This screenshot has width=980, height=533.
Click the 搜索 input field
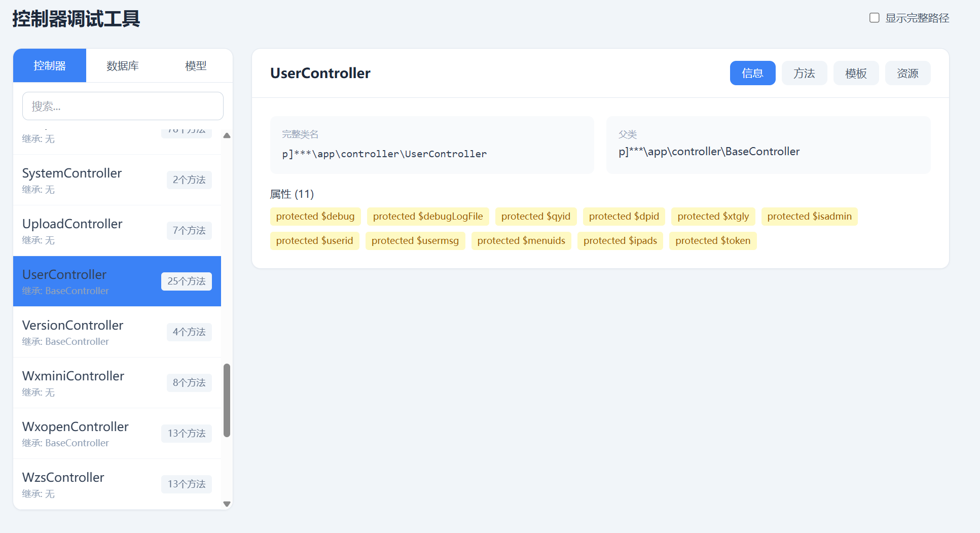(123, 106)
